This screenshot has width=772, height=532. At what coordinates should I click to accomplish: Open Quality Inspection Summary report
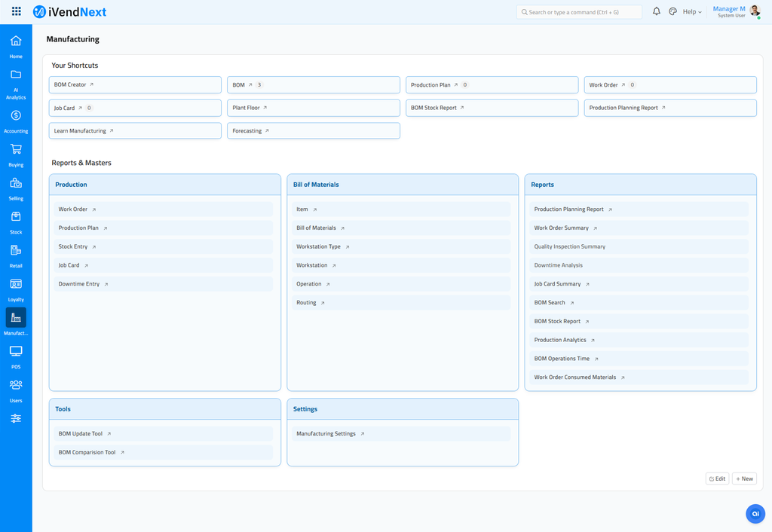tap(639, 246)
